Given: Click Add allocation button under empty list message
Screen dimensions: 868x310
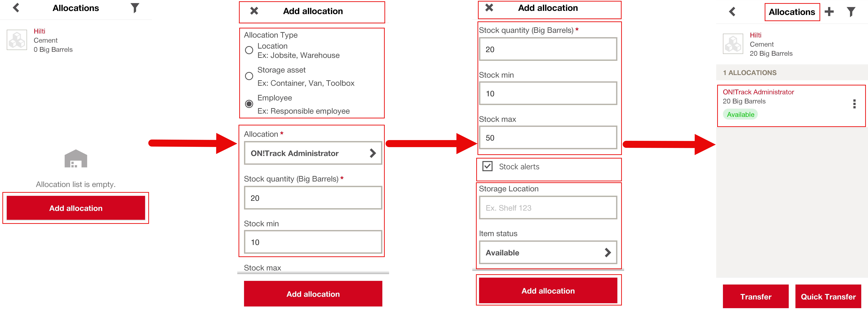Looking at the screenshot, I should (x=76, y=208).
